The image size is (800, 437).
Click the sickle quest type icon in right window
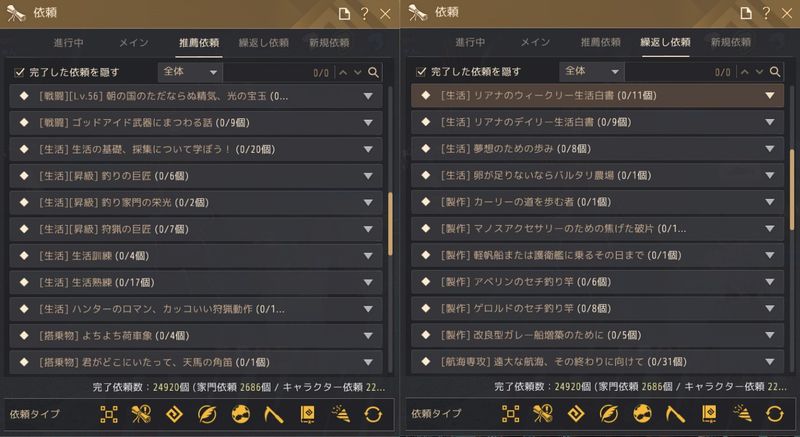(x=672, y=414)
